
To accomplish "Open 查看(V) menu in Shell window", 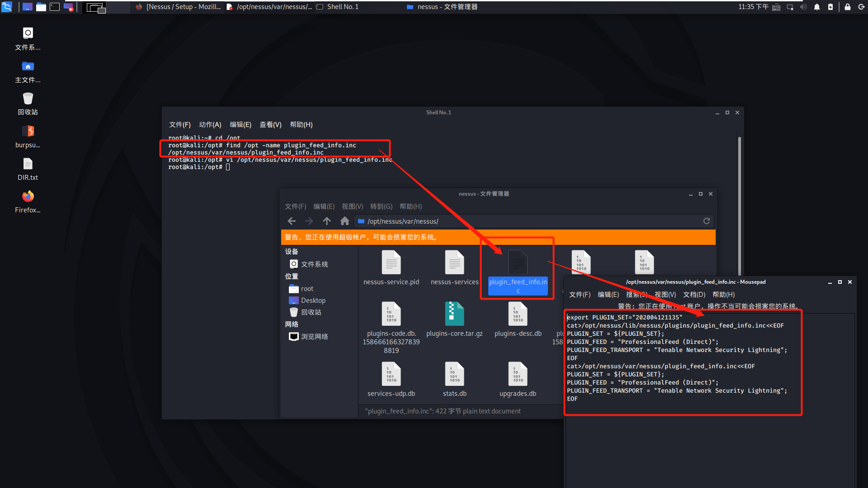I will point(270,125).
